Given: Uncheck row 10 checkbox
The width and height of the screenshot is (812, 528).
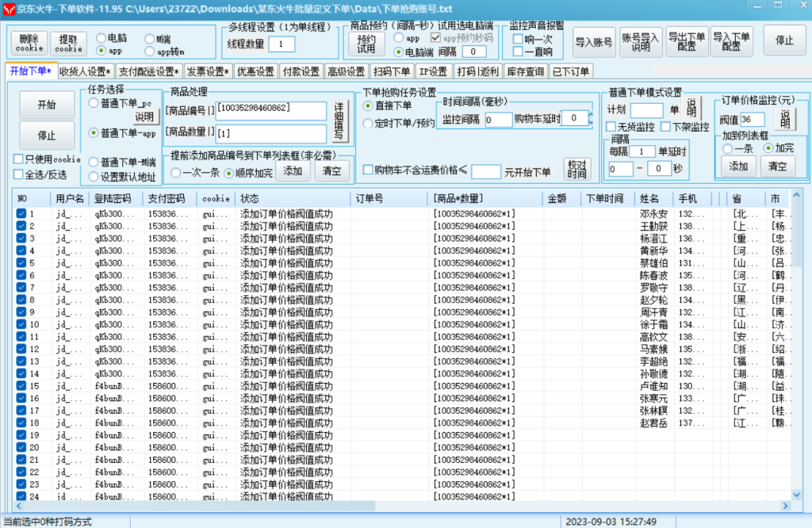Looking at the screenshot, I should 21,324.
